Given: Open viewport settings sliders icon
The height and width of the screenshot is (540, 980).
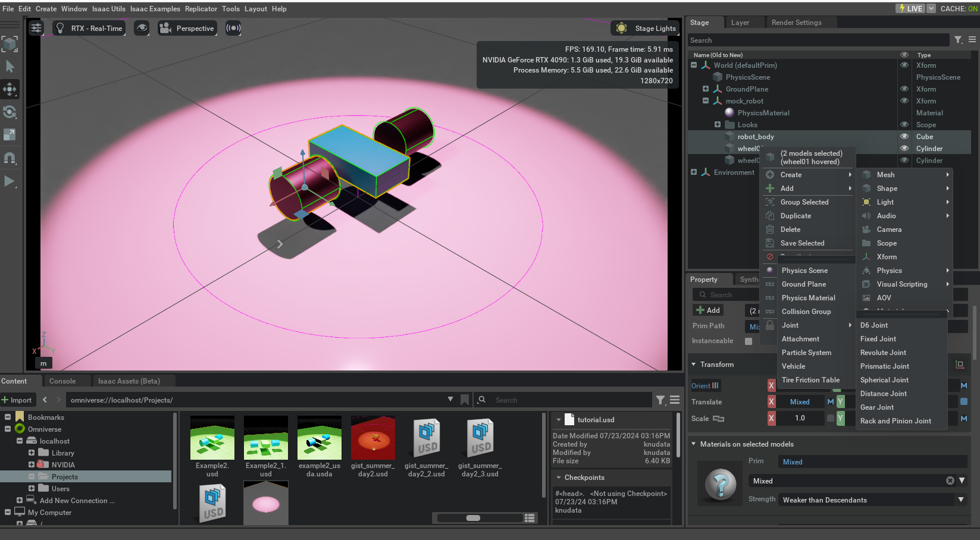Looking at the screenshot, I should point(36,28).
